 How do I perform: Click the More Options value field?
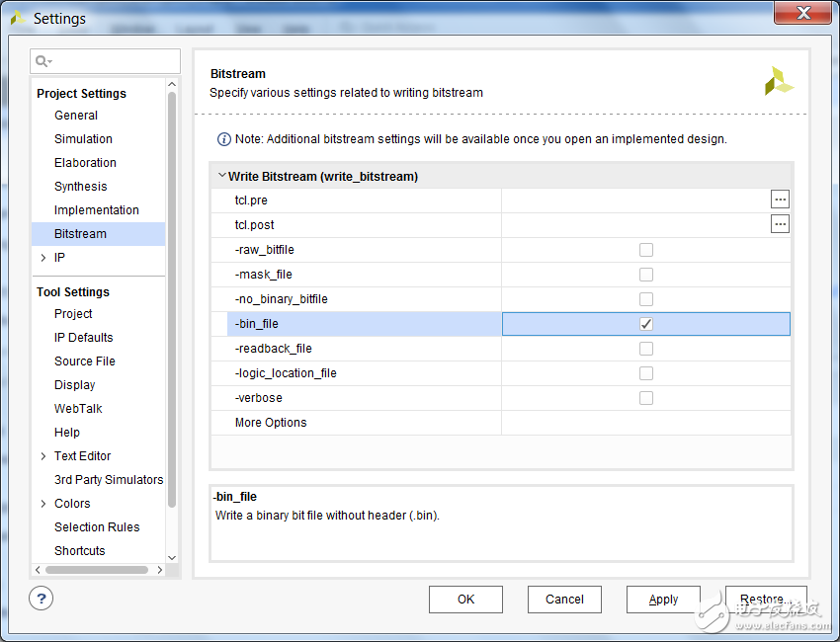pos(645,423)
